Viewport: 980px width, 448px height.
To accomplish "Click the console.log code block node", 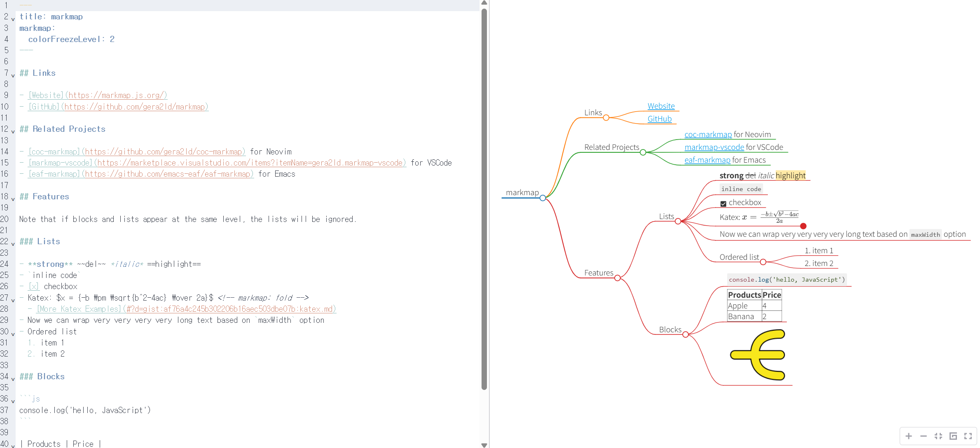I will click(x=787, y=280).
